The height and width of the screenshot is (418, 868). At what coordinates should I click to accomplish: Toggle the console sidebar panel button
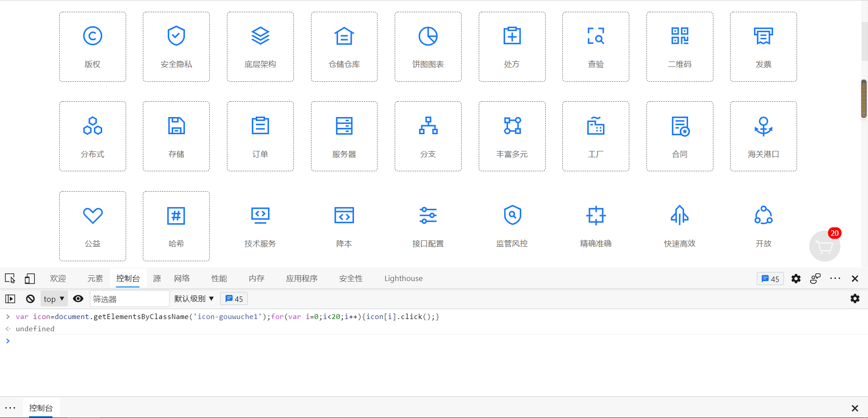(10, 299)
